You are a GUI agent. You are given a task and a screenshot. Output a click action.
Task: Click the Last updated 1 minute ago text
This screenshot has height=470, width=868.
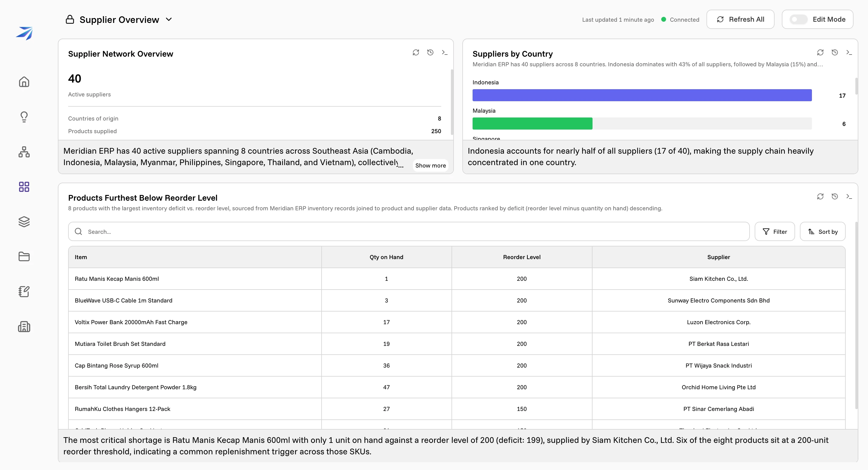618,20
